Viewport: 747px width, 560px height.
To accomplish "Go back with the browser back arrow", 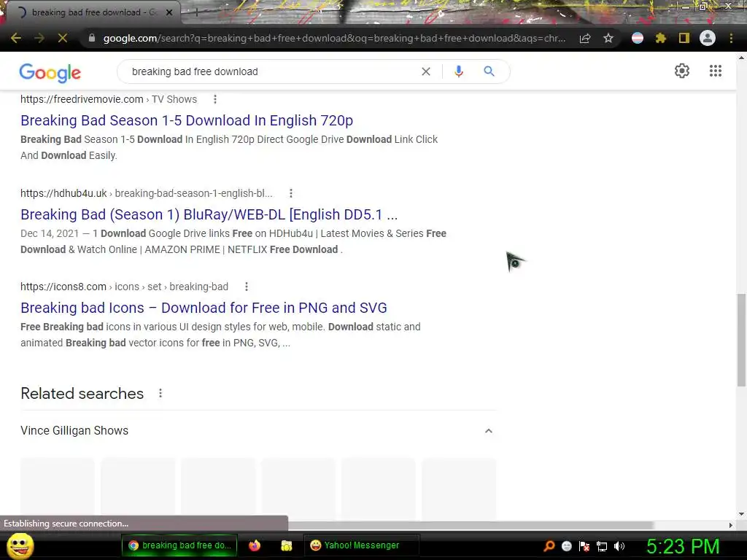I will (x=16, y=38).
